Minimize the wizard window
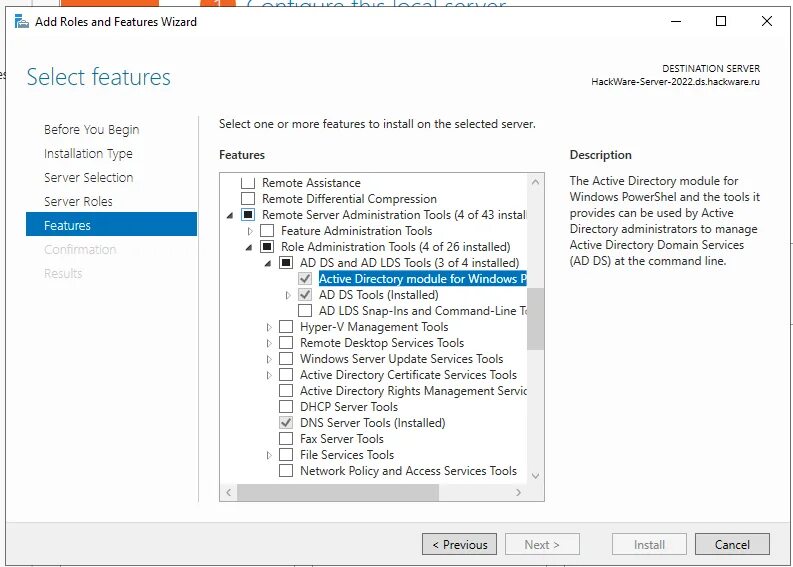The image size is (793, 567). coord(676,21)
